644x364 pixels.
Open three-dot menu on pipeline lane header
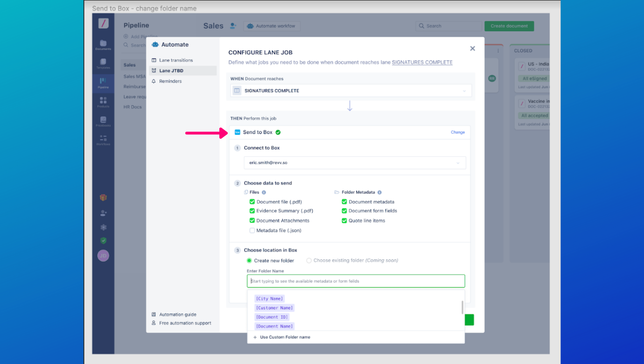click(x=498, y=50)
